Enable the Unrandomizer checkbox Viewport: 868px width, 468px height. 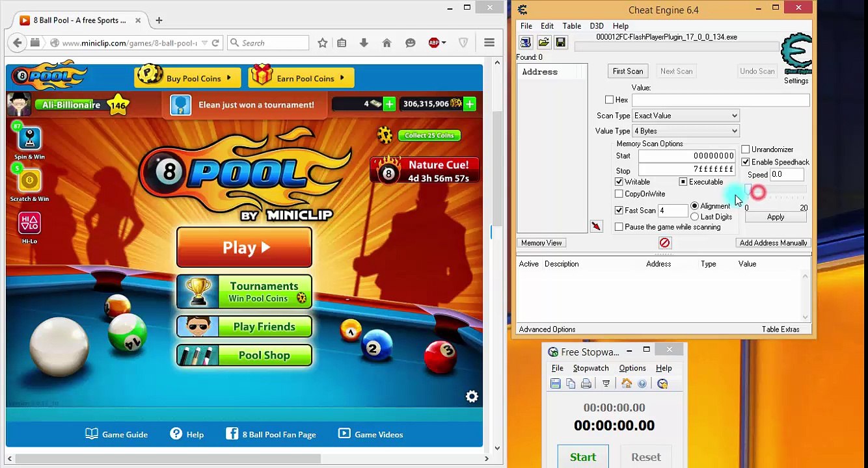click(x=746, y=149)
